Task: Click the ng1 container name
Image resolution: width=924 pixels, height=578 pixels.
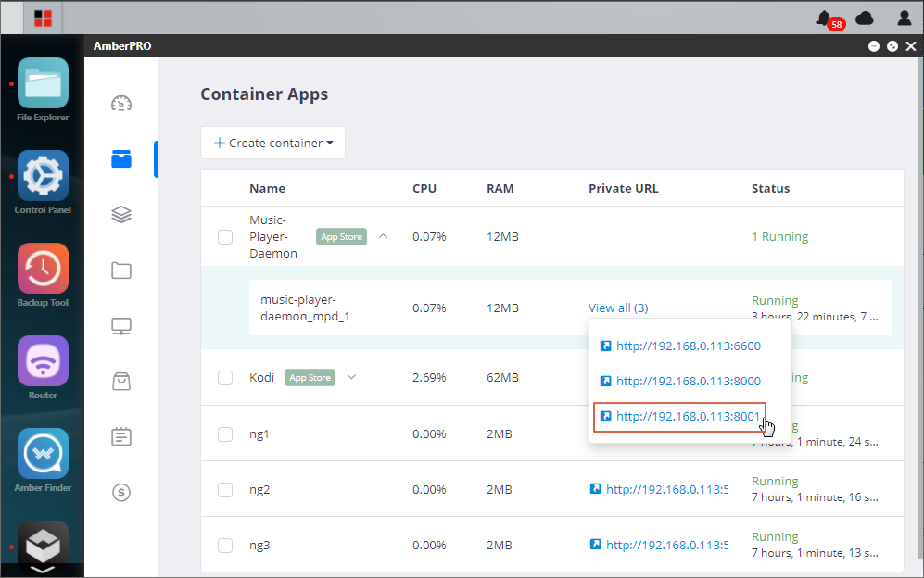Action: click(x=259, y=434)
